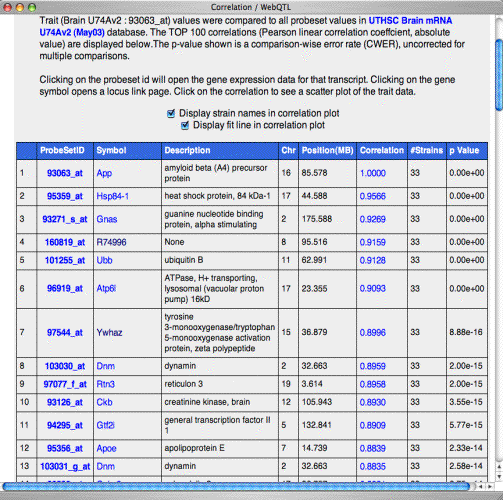The image size is (503, 500).
Task: Click the scroll right arrow button
Action: (x=490, y=487)
